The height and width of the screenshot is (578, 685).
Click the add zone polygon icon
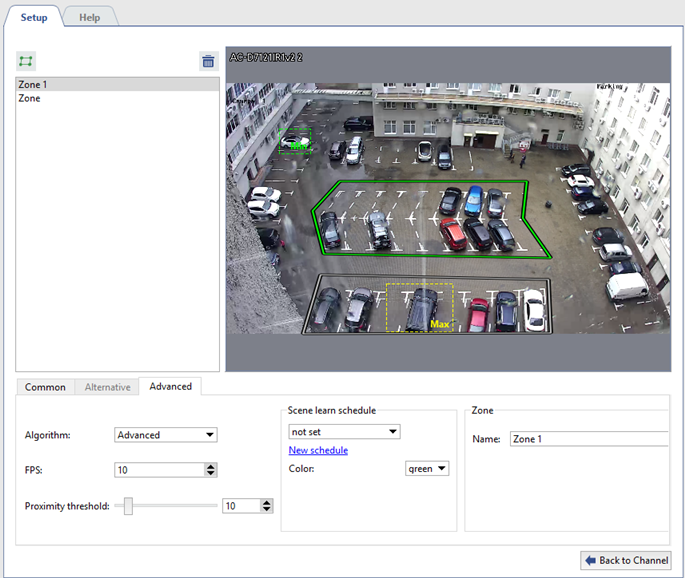coord(26,61)
